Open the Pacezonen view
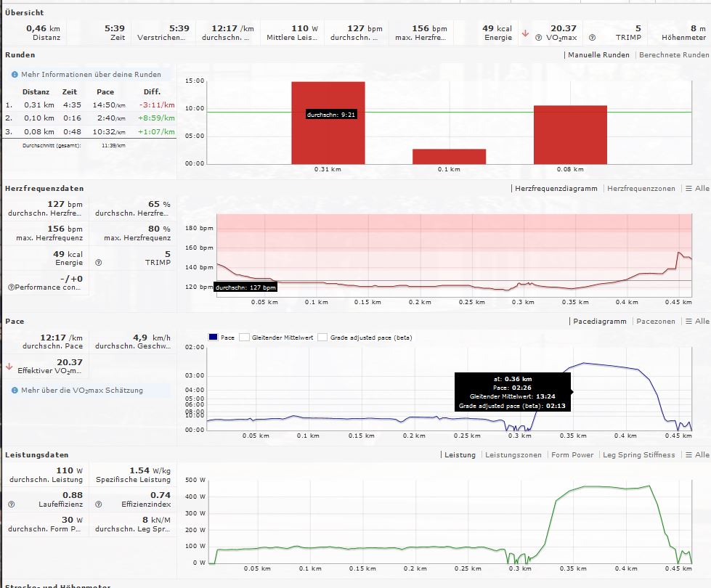The height and width of the screenshot is (588, 711). point(654,322)
